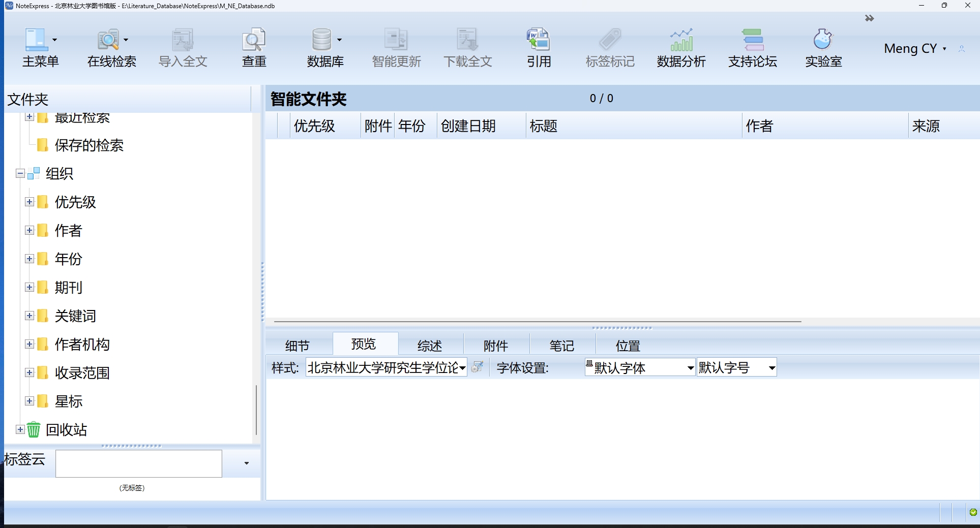Switch to the 综述 tab

click(x=430, y=346)
